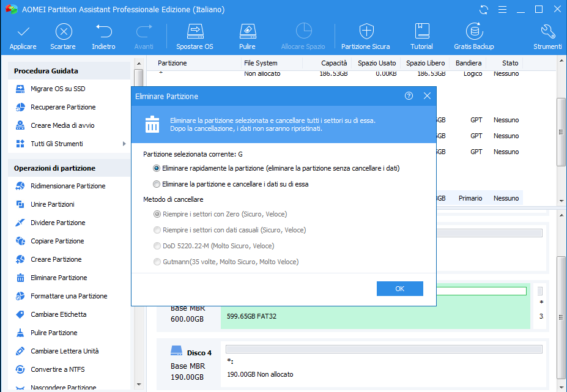Select Ridimensionare Partizione in sidebar
This screenshot has height=392, width=567.
click(x=68, y=186)
